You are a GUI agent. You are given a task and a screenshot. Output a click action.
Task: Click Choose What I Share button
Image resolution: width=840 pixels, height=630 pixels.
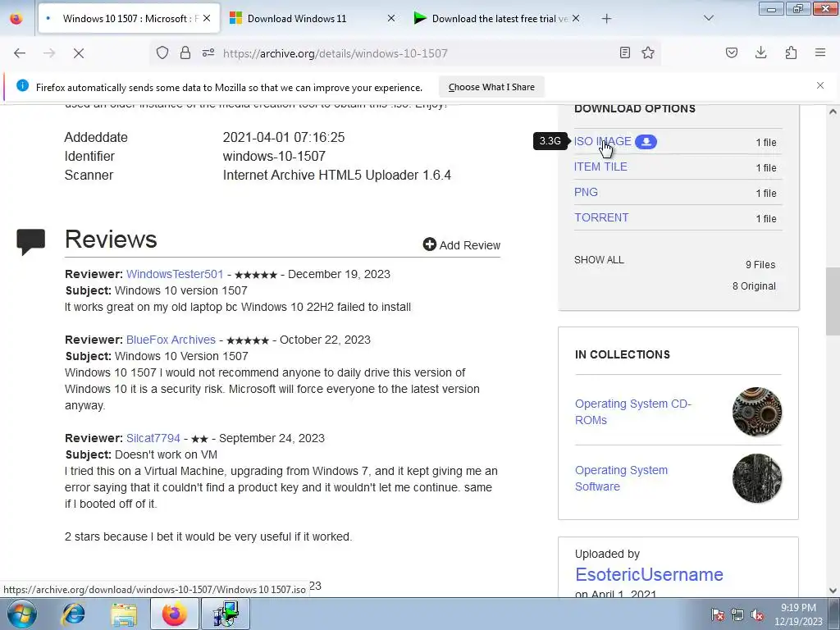[491, 87]
